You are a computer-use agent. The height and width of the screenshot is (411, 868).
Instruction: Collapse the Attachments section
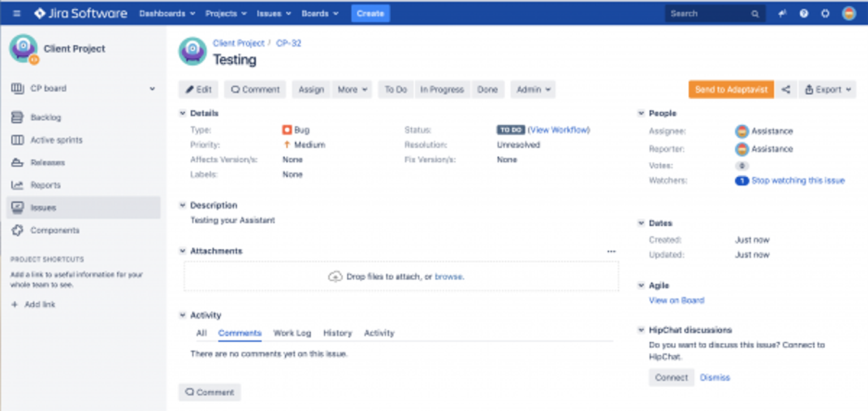coord(182,251)
